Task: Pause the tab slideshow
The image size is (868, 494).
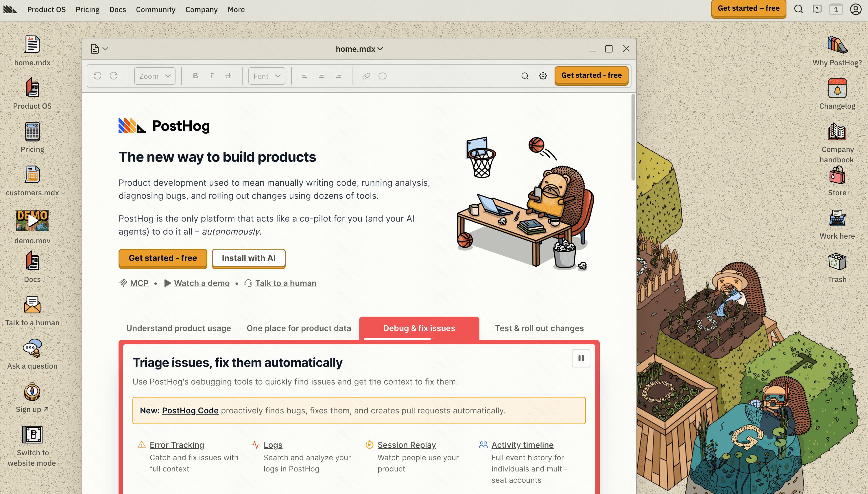Action: click(x=581, y=358)
